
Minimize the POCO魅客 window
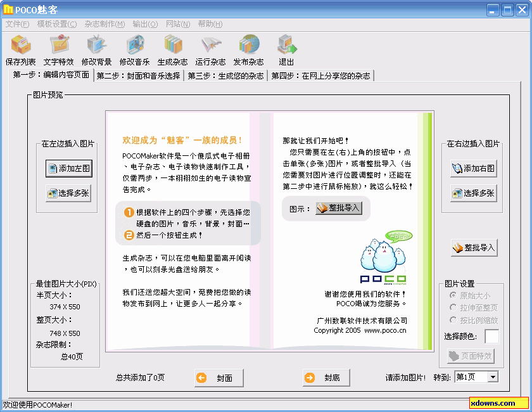click(x=493, y=10)
